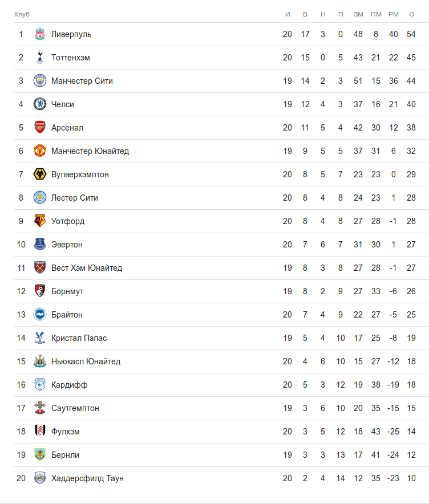Click the West Ham crest icon
The image size is (429, 504).
point(39,268)
